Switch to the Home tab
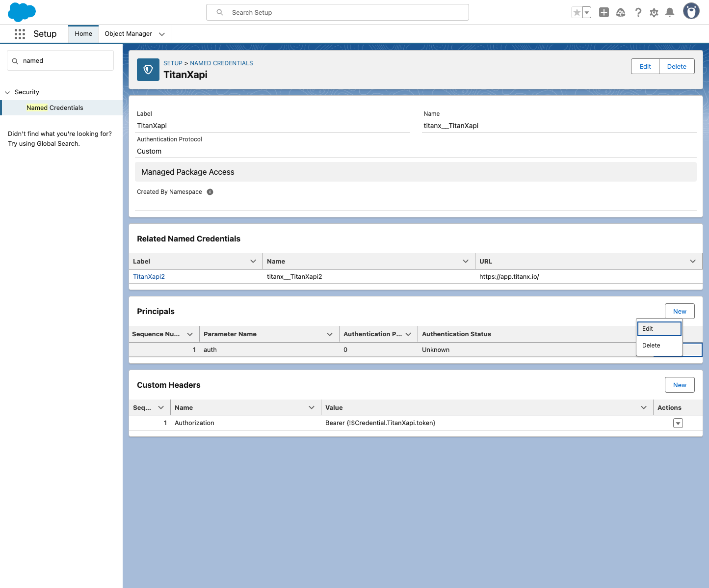 coord(83,34)
